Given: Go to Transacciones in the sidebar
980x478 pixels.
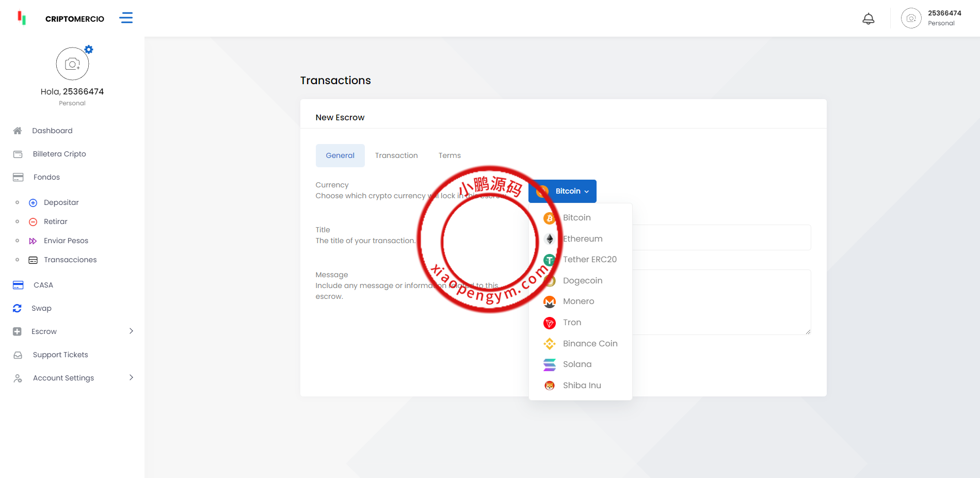Looking at the screenshot, I should [x=70, y=260].
